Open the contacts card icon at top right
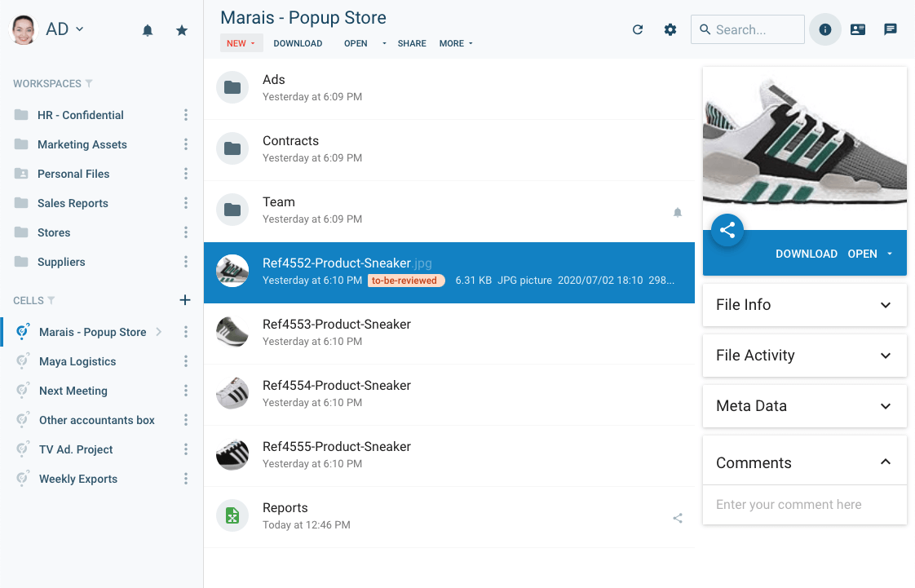 (x=857, y=29)
